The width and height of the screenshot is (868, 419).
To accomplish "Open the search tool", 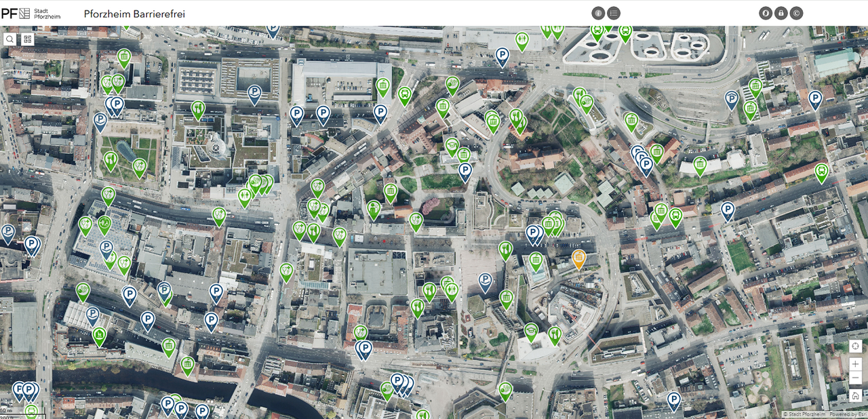I will pyautogui.click(x=9, y=39).
